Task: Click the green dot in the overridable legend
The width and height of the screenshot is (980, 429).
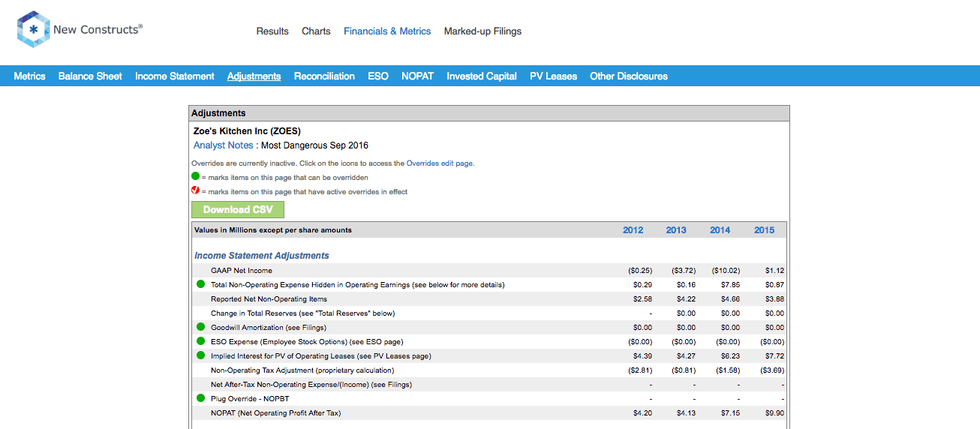Action: 196,177
